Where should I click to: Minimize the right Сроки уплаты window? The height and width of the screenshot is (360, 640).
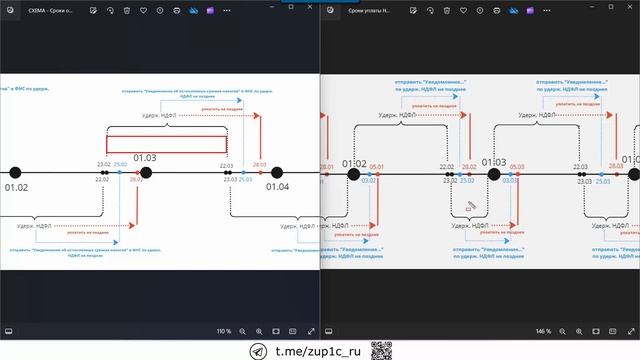[x=592, y=7]
